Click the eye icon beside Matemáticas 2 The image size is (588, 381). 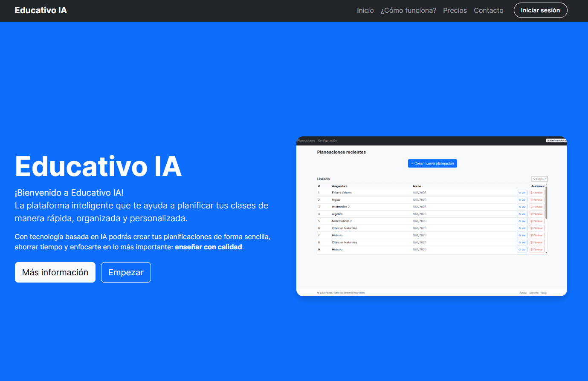pos(519,221)
